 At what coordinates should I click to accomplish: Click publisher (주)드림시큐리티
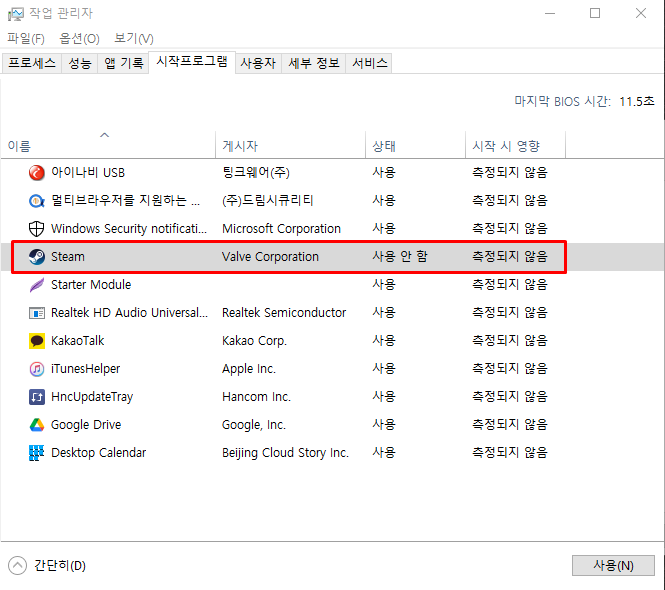click(x=267, y=201)
